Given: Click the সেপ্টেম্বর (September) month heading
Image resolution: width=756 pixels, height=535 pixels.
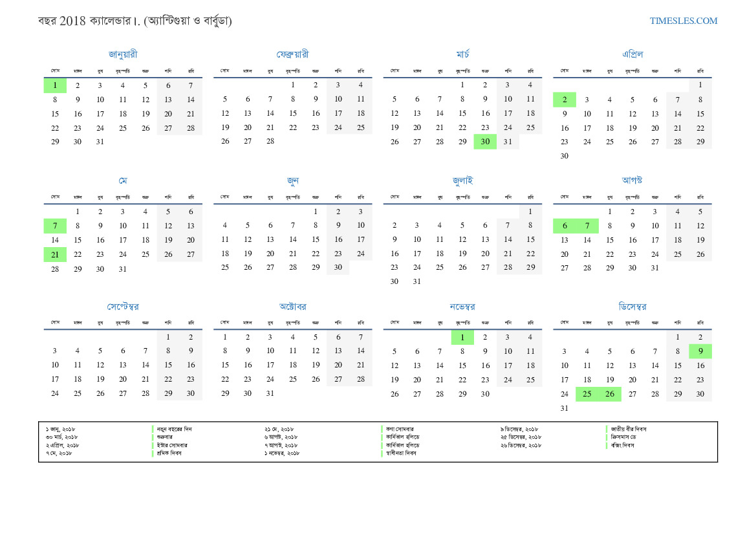Looking at the screenshot, I should point(123,306).
